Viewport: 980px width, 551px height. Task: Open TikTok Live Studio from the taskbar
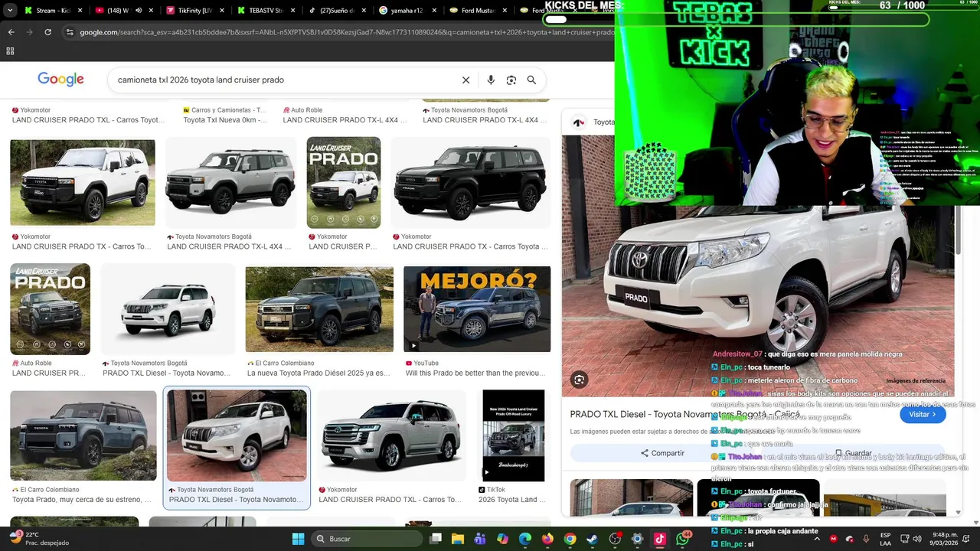(x=660, y=539)
